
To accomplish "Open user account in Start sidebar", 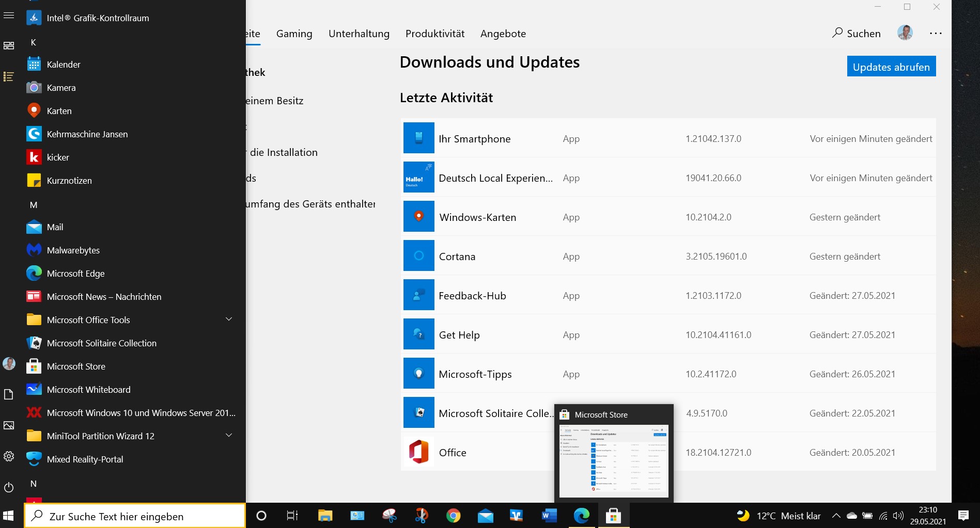I will 9,363.
